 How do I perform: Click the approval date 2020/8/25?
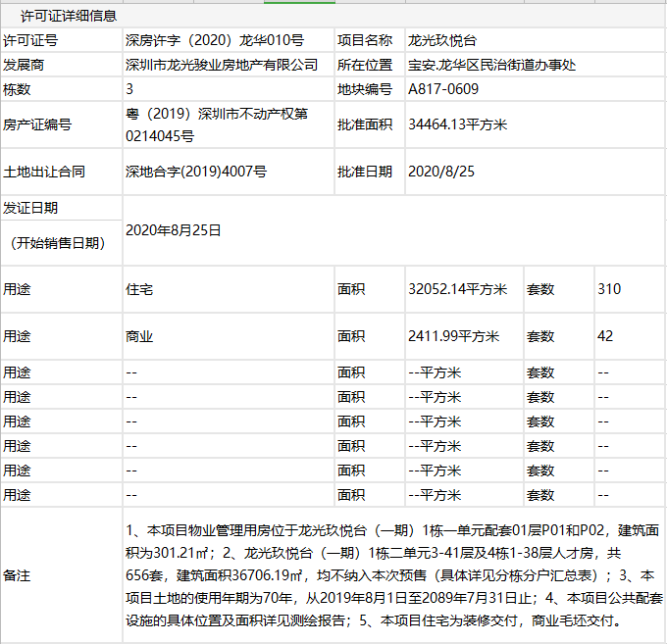[441, 172]
